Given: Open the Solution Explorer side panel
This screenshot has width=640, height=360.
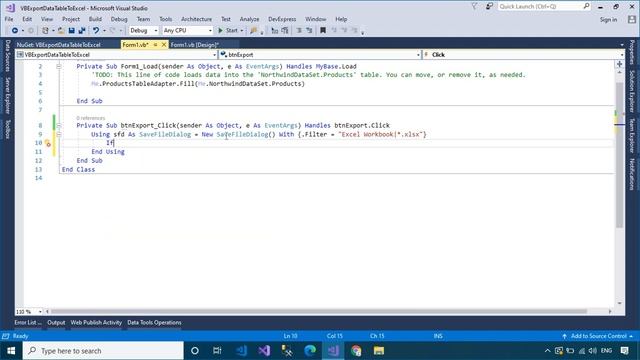Looking at the screenshot, I should (x=632, y=91).
